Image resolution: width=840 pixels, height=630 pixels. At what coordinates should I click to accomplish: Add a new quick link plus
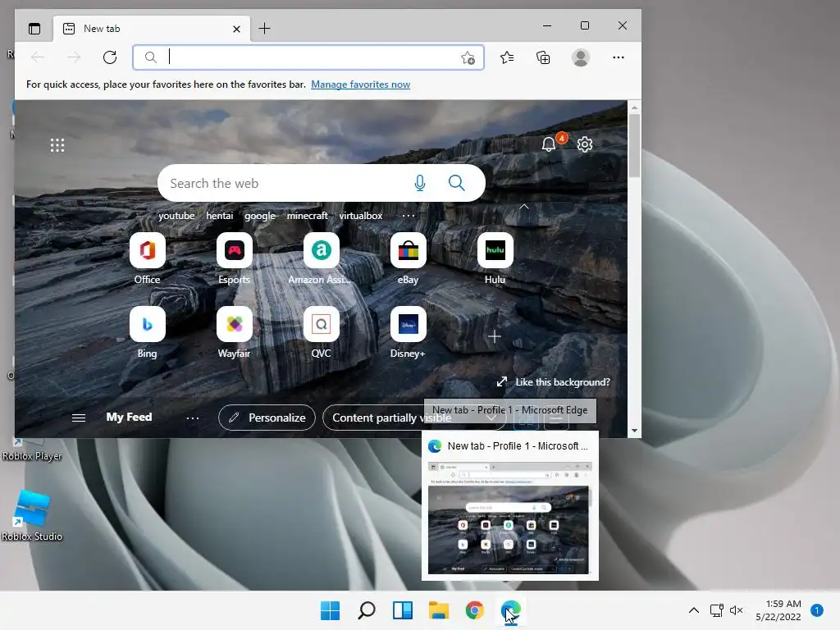click(x=495, y=336)
